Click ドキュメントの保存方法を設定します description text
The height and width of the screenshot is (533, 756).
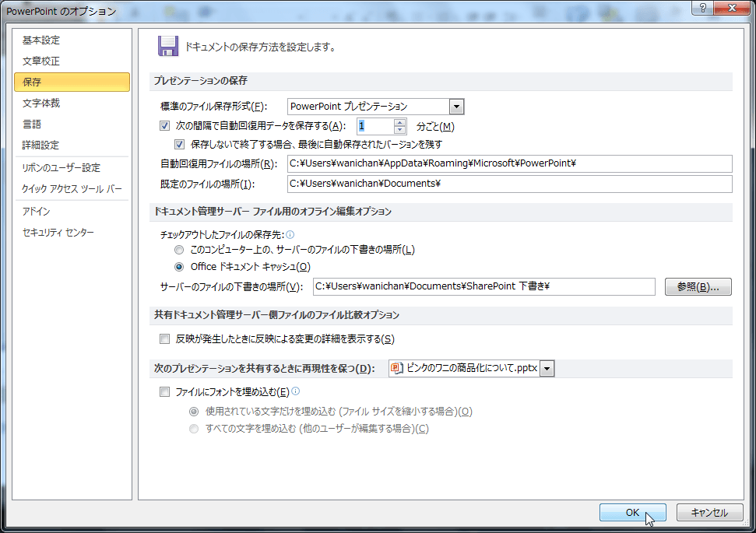coord(260,47)
